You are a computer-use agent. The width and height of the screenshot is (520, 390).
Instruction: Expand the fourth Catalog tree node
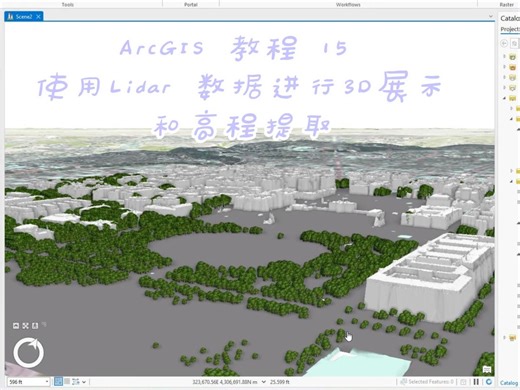(505, 87)
